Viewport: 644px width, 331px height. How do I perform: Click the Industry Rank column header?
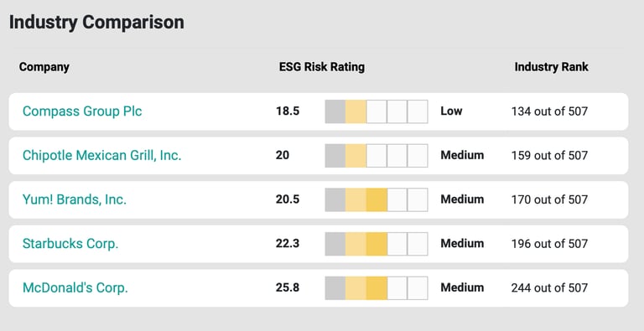(551, 67)
